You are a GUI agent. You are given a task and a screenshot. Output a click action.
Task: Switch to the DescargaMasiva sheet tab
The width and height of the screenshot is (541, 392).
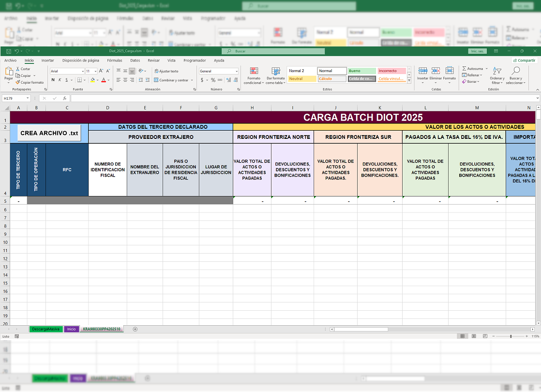pos(46,329)
